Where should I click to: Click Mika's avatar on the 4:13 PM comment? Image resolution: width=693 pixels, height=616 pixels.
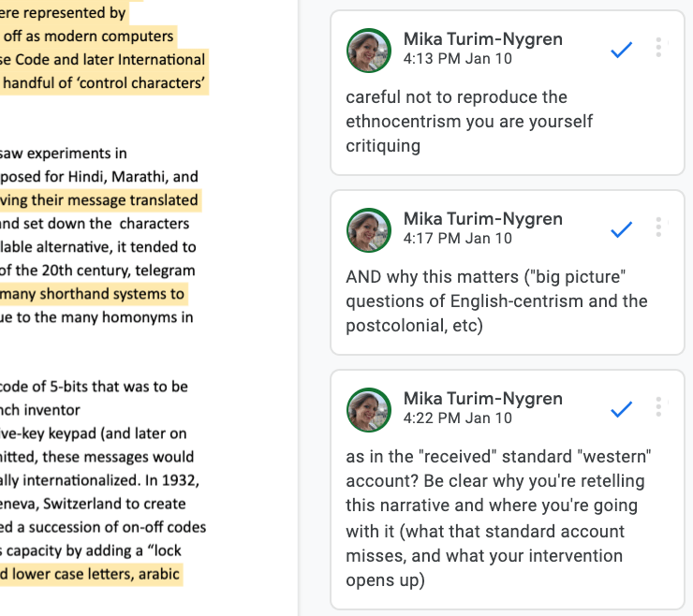369,51
